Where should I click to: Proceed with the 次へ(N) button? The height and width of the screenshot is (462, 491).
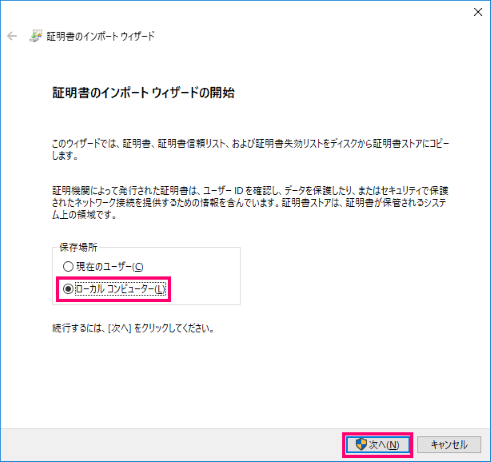coord(378,445)
